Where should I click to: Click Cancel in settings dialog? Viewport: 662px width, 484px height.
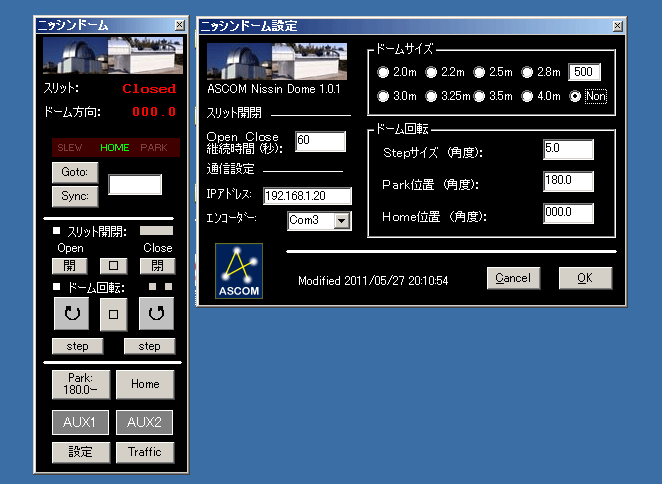(513, 278)
